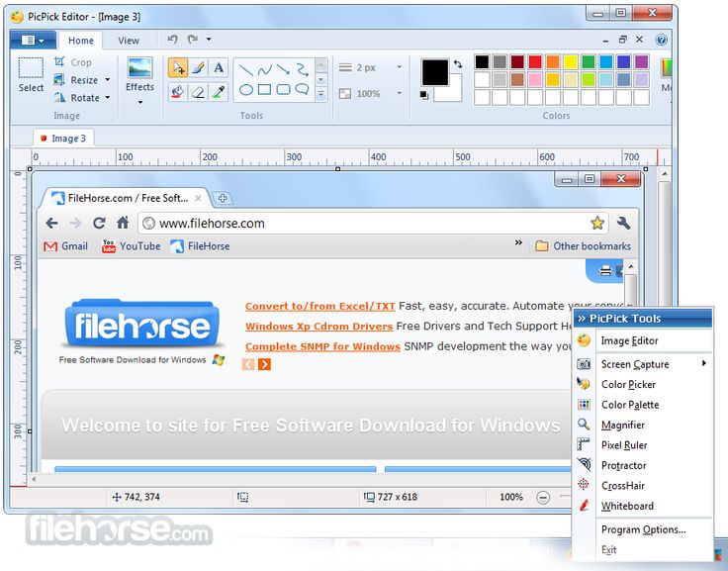Viewport: 728px width, 571px height.
Task: Select the freeform zigzag line shape
Action: coord(303,70)
